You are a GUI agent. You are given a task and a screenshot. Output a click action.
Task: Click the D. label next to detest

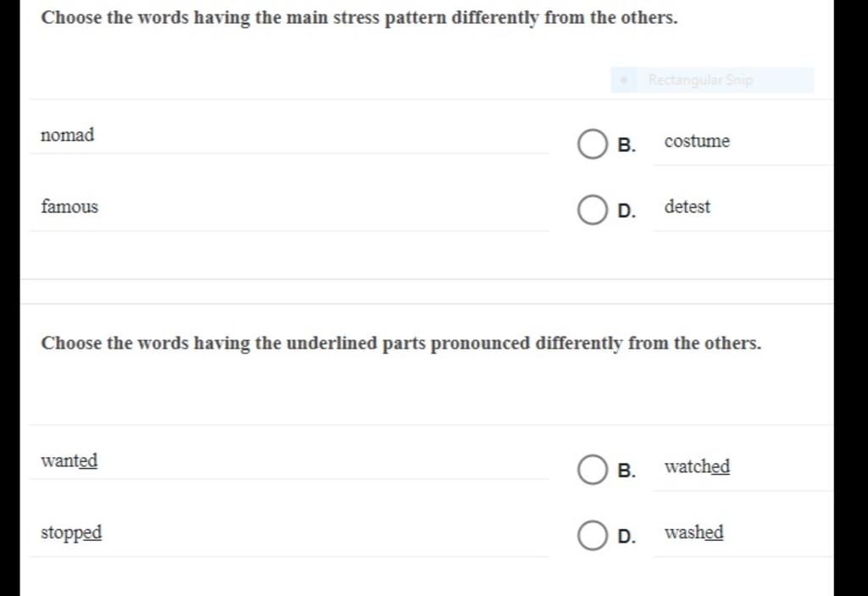[x=626, y=210]
